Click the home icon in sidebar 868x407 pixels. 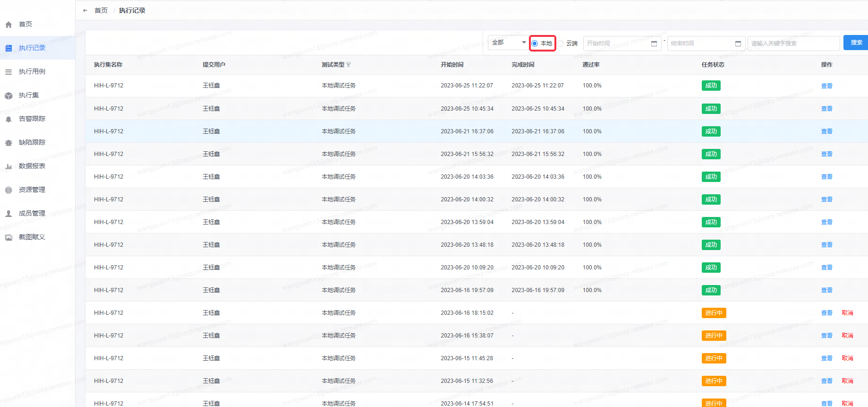point(9,25)
